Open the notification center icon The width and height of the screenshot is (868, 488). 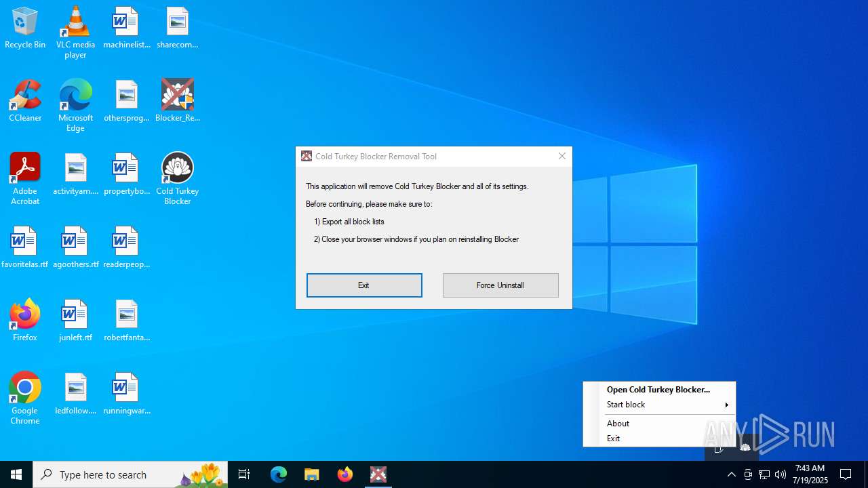(x=846, y=474)
